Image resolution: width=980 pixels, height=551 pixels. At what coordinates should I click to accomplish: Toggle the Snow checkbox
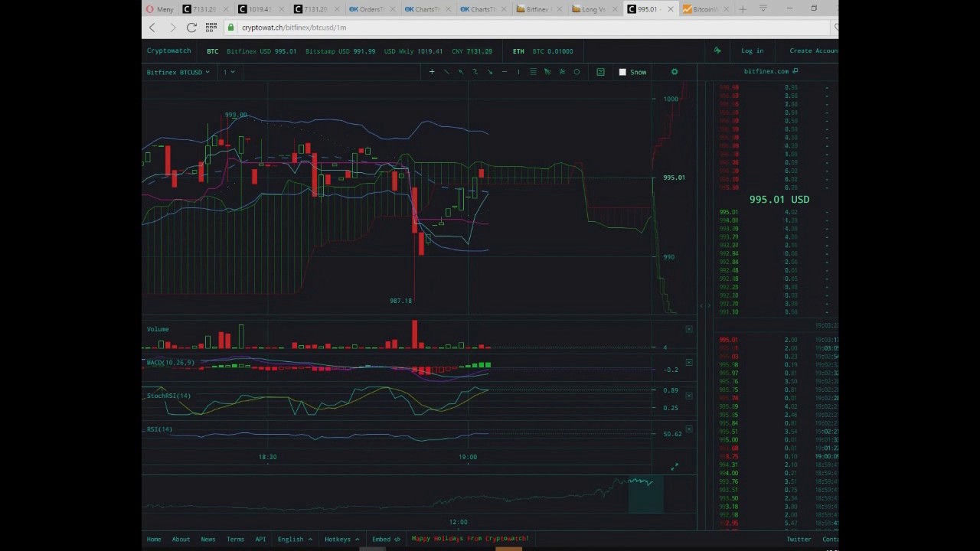622,72
